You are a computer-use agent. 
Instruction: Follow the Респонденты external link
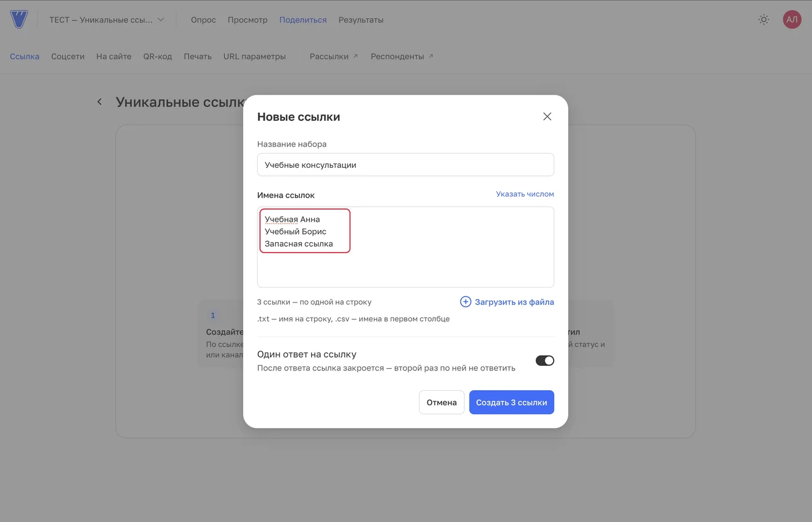[402, 56]
